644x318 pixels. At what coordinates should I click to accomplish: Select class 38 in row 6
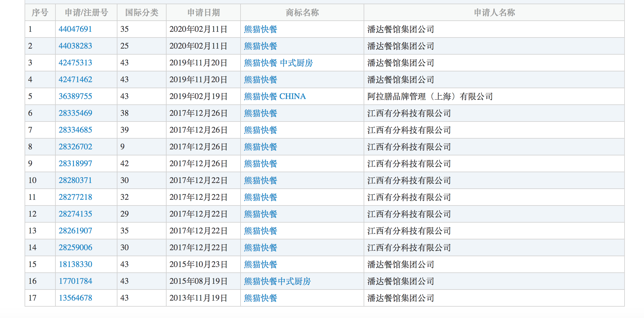tap(124, 113)
